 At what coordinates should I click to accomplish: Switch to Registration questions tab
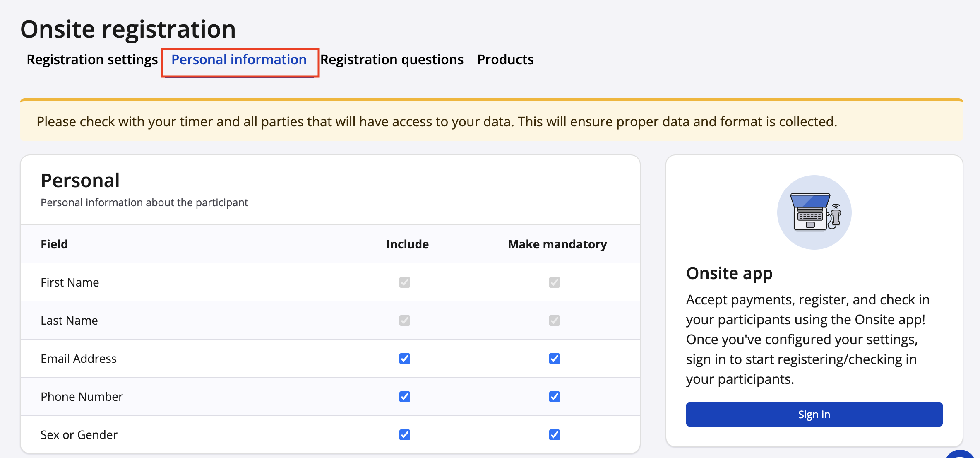pos(392,60)
